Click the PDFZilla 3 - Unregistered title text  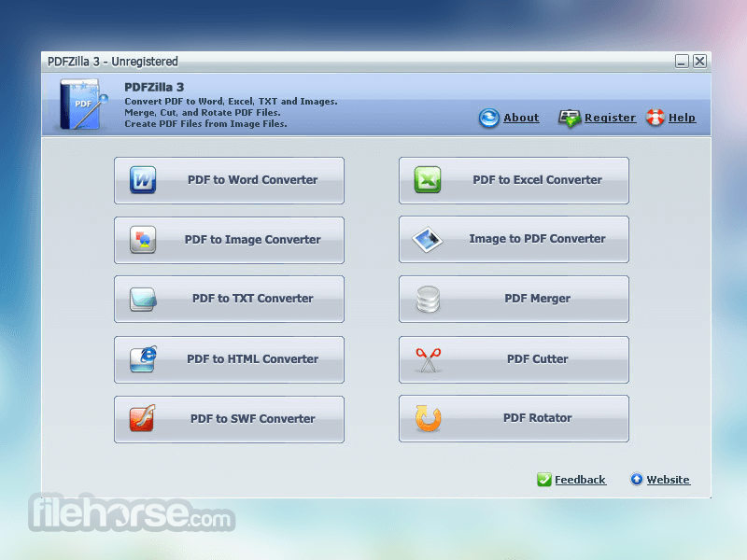[x=112, y=62]
